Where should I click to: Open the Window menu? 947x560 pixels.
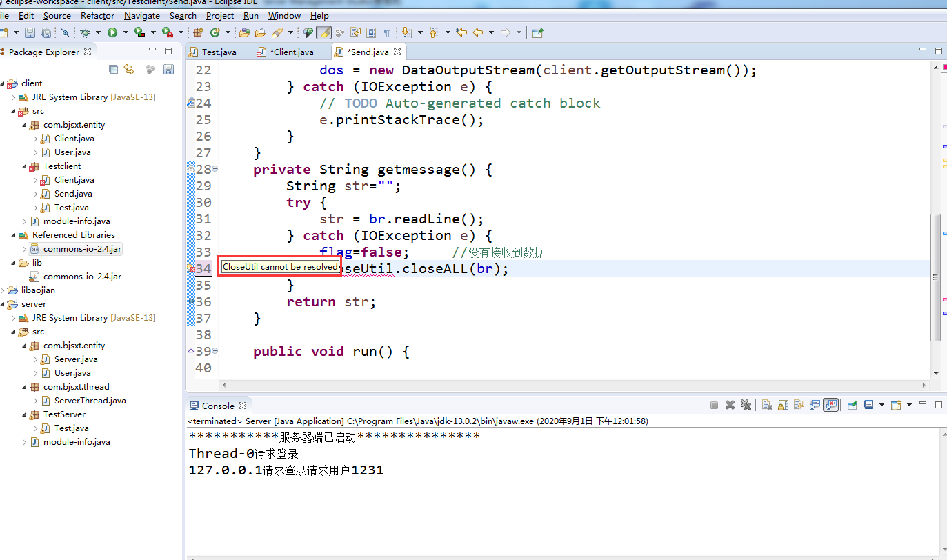click(284, 15)
